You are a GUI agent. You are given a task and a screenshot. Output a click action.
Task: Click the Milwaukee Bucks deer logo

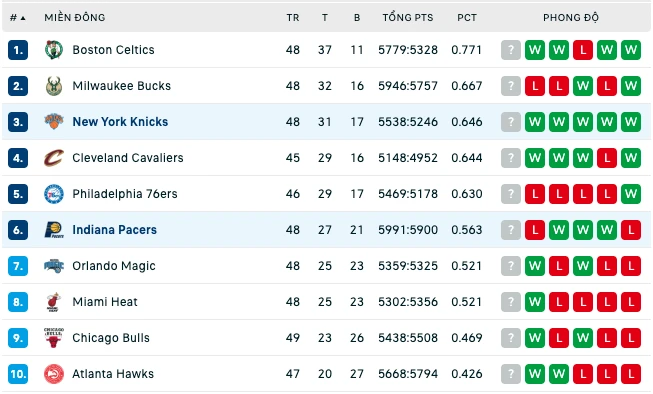pos(54,86)
